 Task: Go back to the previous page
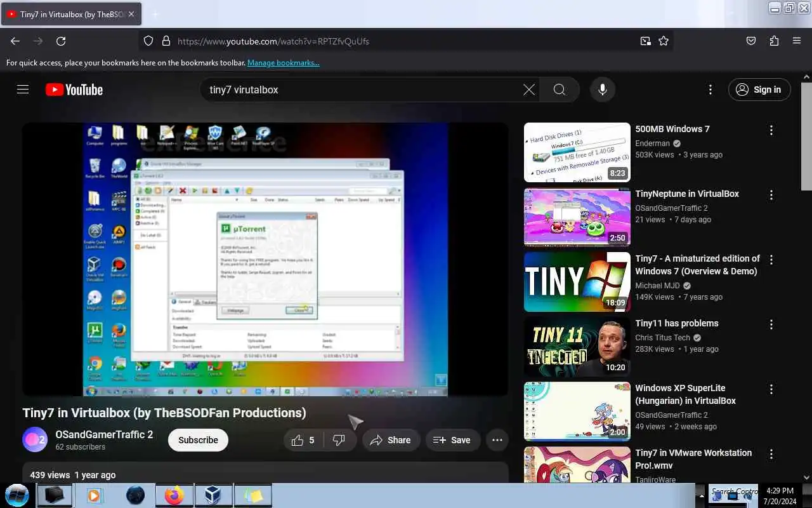(x=15, y=41)
